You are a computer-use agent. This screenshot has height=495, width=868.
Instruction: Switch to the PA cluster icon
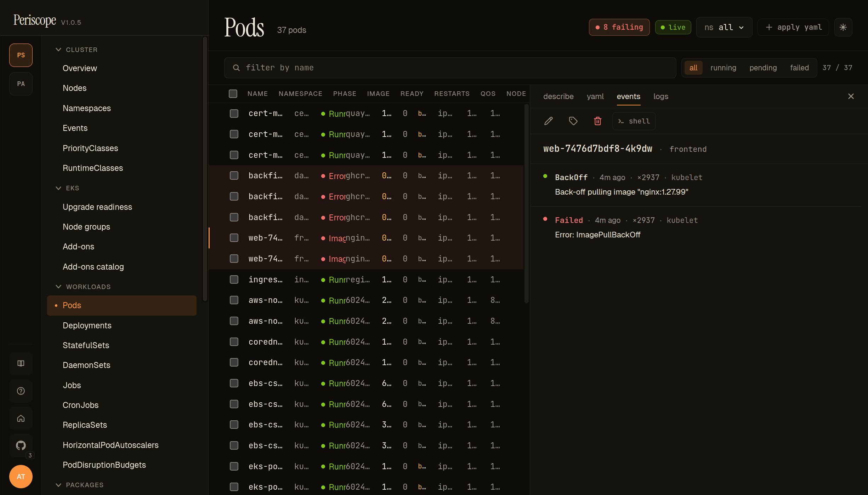[x=21, y=84]
